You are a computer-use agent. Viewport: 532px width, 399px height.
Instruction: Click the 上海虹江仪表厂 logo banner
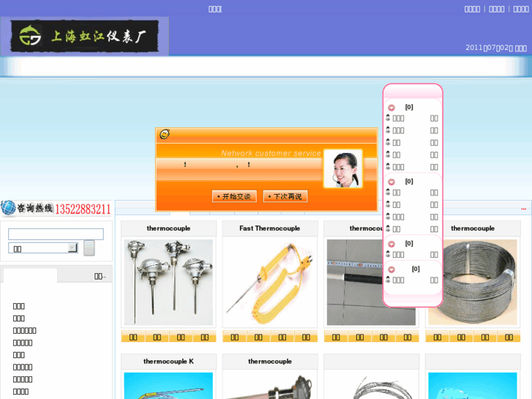(x=84, y=36)
